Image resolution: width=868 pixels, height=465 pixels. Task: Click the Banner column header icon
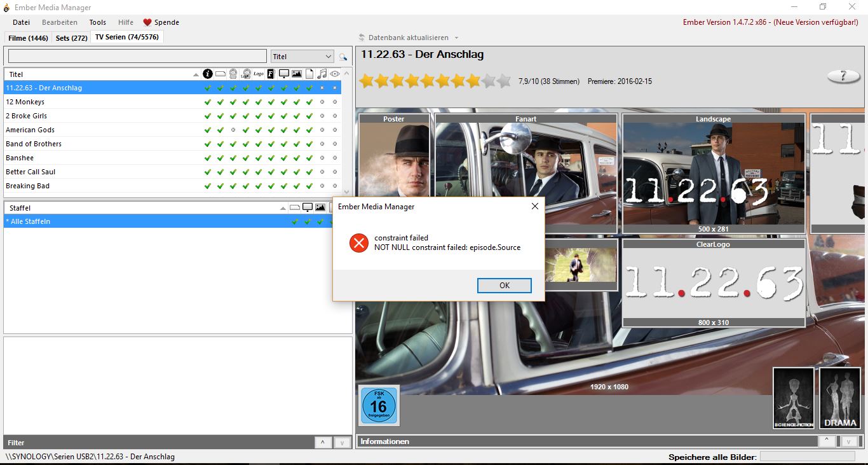click(220, 74)
